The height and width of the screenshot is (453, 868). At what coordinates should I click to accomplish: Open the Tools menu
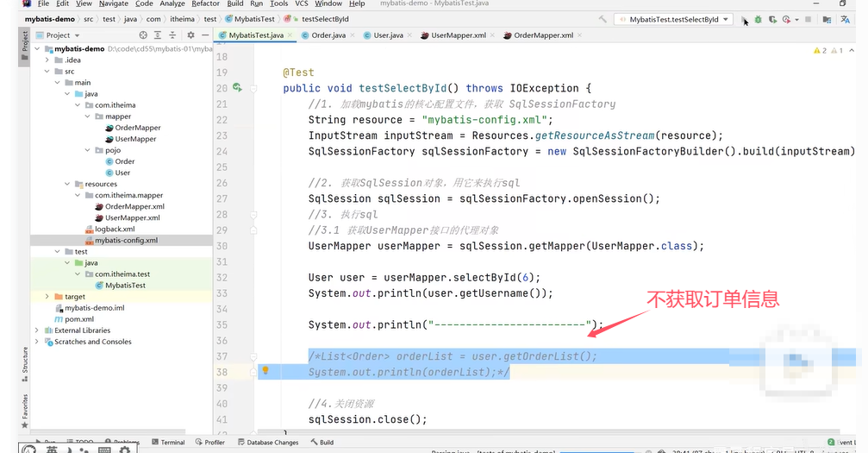coord(279,3)
